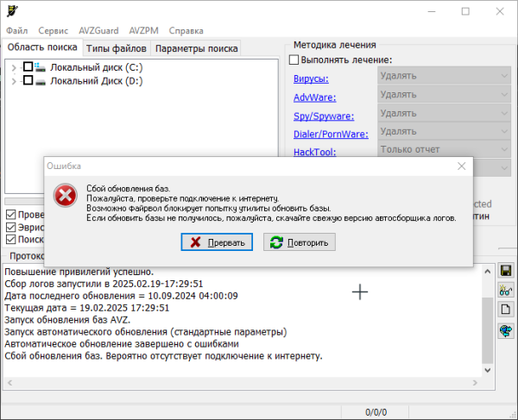Open the Dialer/PornWare action dropdown

click(x=444, y=131)
